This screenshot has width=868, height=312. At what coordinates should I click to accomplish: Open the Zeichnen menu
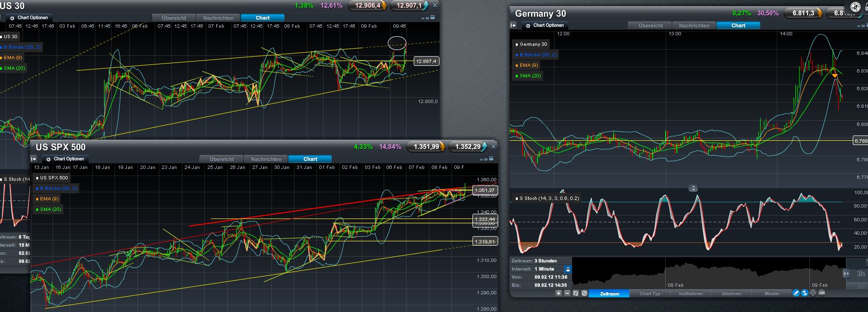[x=731, y=293]
